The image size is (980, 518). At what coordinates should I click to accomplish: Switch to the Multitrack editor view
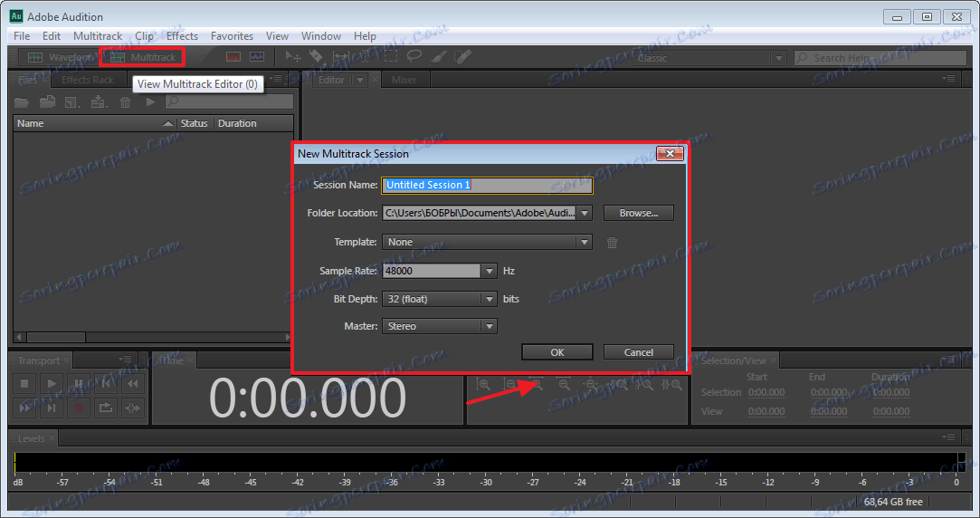click(x=142, y=58)
